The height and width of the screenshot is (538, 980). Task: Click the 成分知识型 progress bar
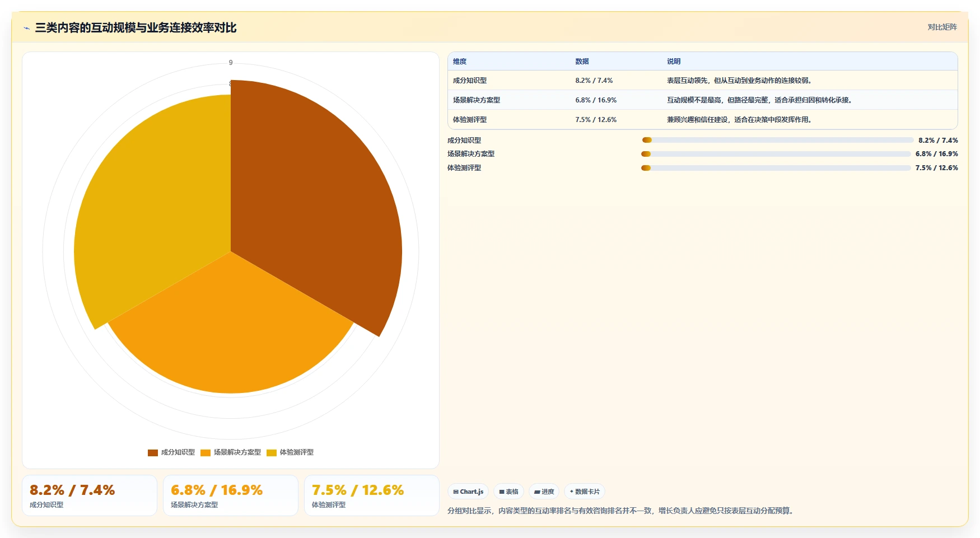pyautogui.click(x=778, y=140)
